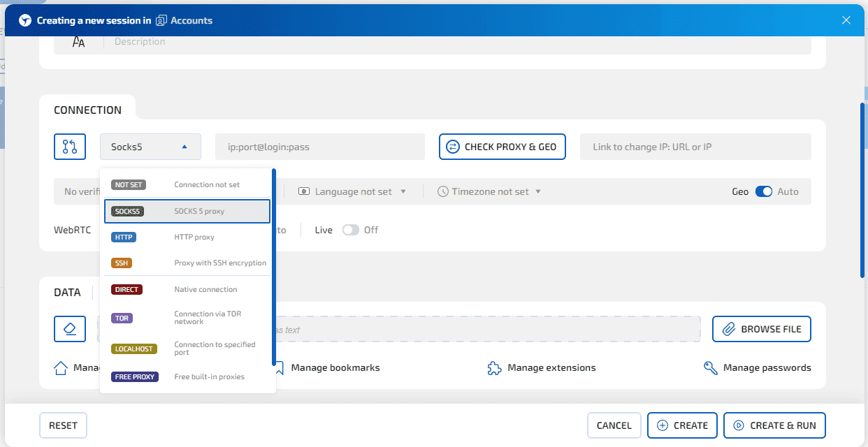Screen dimensions: 868x447
Task: Click the CHECK PROXY & GEO button
Action: [502, 147]
